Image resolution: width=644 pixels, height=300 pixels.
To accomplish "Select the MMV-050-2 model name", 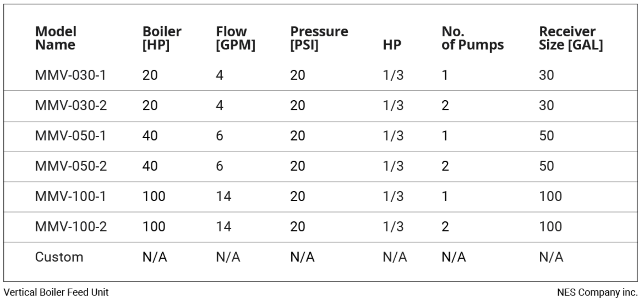I will (71, 166).
